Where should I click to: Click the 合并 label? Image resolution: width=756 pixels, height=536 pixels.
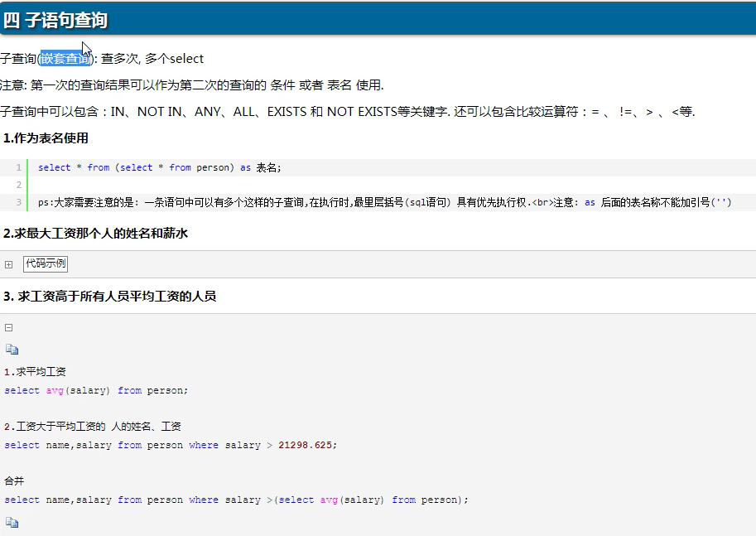pyautogui.click(x=14, y=481)
